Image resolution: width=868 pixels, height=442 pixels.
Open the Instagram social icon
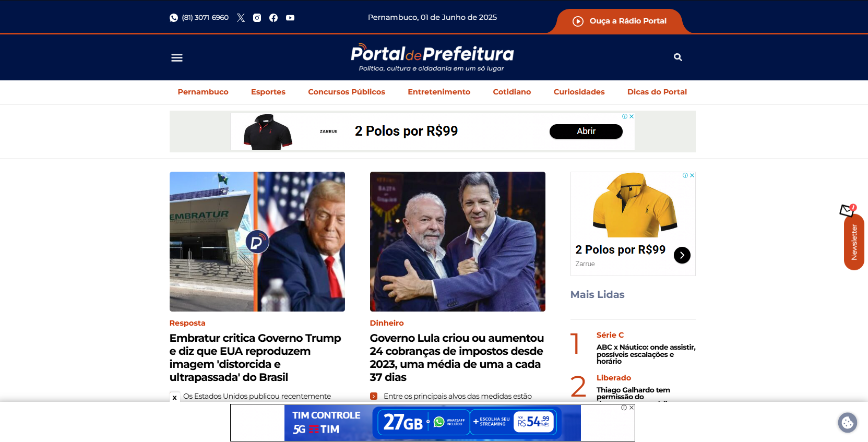[257, 18]
